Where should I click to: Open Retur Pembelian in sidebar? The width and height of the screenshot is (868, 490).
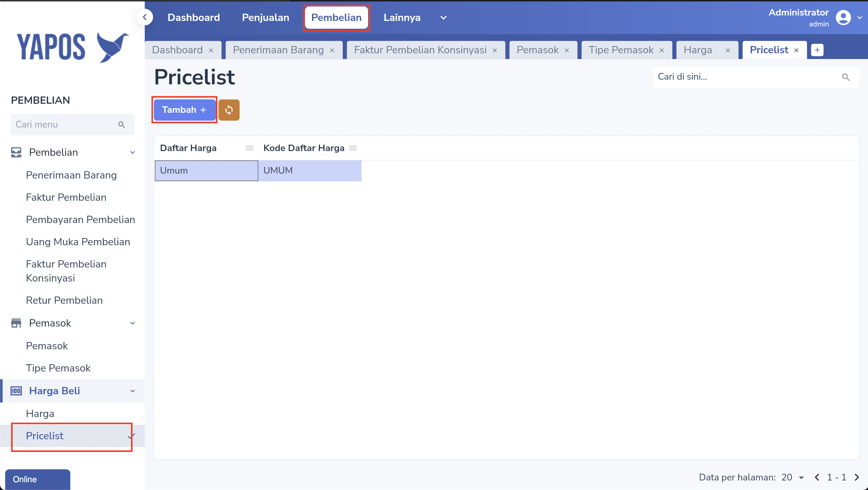pyautogui.click(x=64, y=300)
